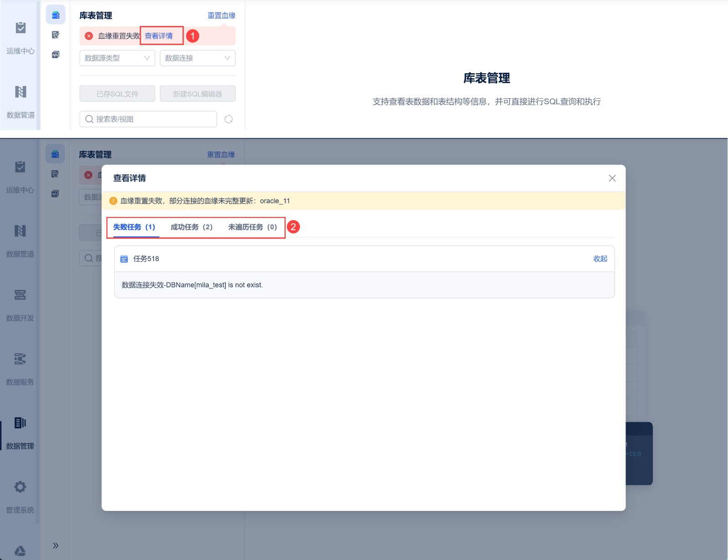Viewport: 728px width, 560px height.
Task: Click 重置血缘 link in the top panel
Action: click(222, 15)
